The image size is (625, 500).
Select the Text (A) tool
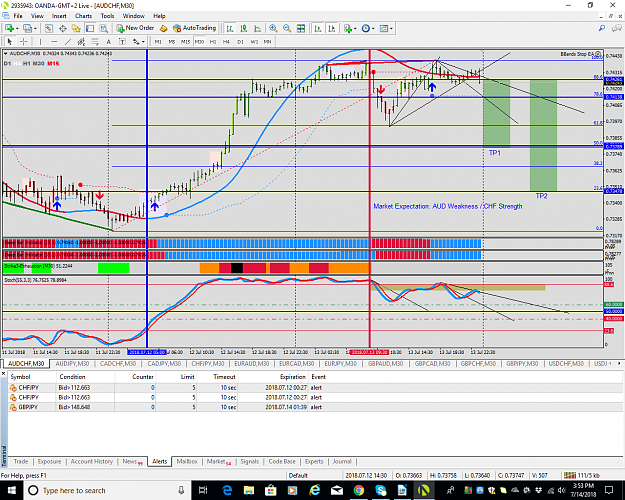point(108,41)
